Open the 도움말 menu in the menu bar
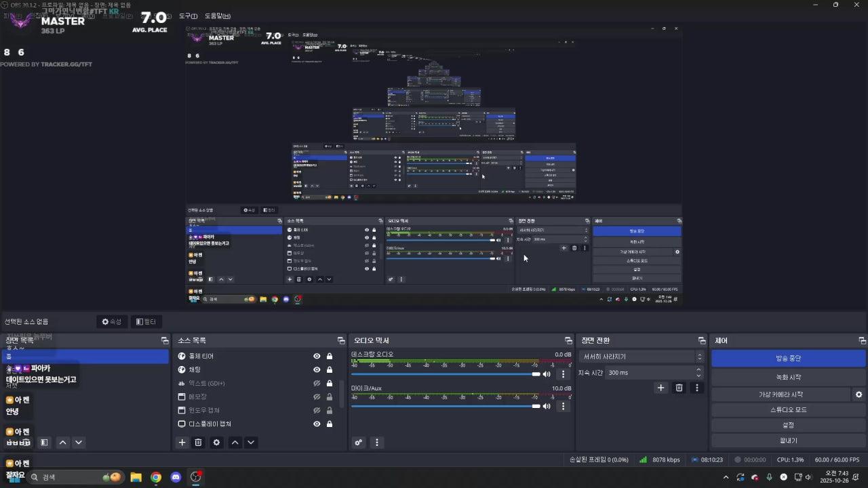The width and height of the screenshot is (868, 488). (x=218, y=16)
